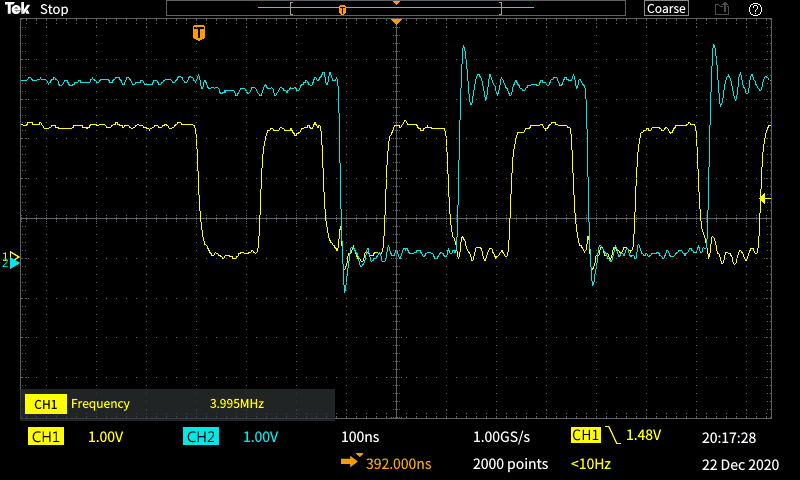The image size is (800, 480).
Task: Toggle the yellow CH1 channel badge
Action: (46, 437)
